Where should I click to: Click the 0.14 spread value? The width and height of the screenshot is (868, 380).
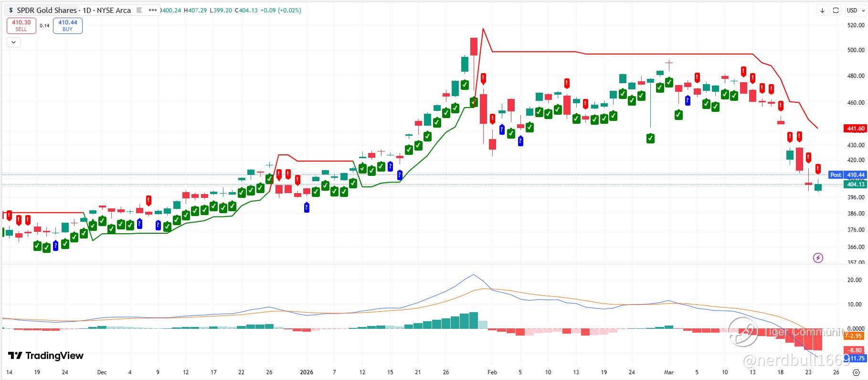coord(44,26)
